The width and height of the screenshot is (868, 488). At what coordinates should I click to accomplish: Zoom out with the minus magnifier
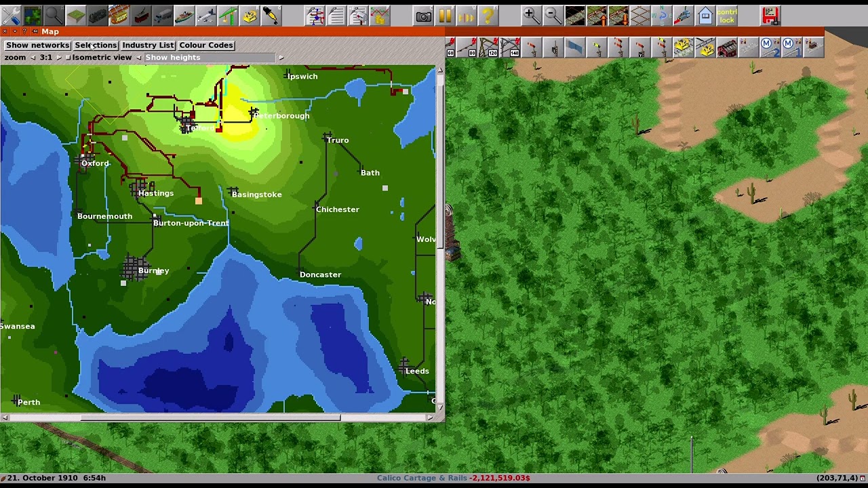point(553,15)
